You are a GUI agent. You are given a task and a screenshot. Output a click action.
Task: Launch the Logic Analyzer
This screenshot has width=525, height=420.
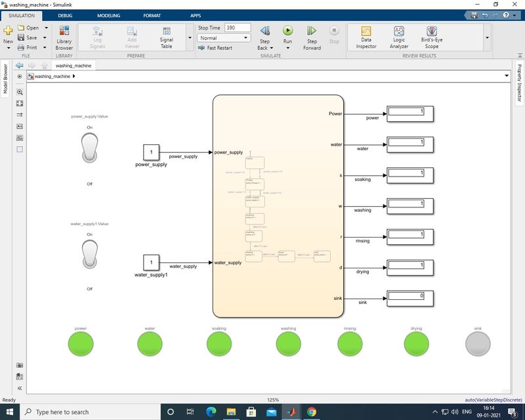[398, 37]
